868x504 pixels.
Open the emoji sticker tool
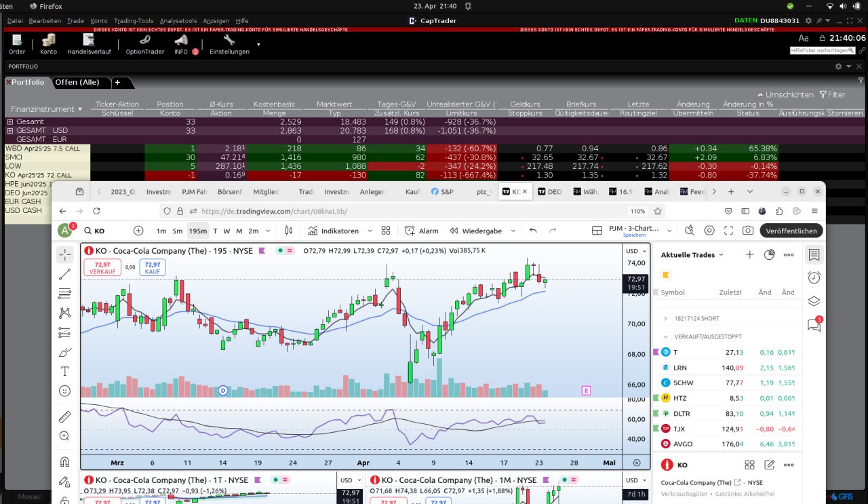[x=65, y=391]
